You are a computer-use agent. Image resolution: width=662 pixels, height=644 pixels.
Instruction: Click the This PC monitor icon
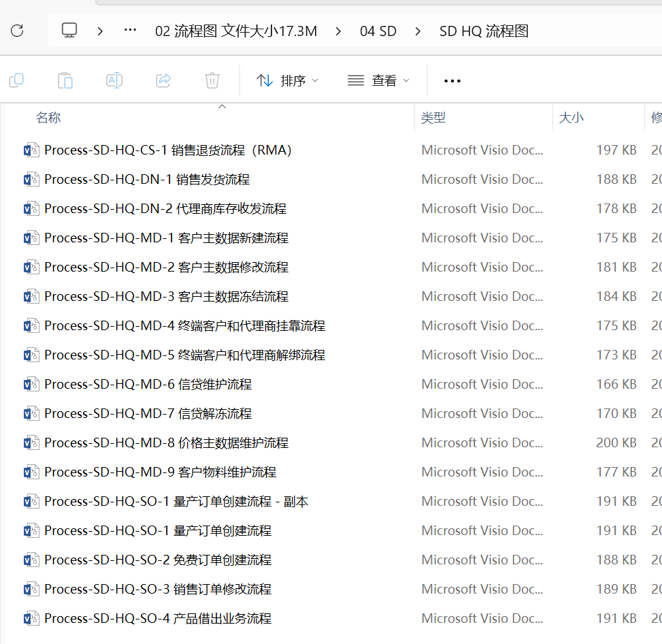pos(69,31)
